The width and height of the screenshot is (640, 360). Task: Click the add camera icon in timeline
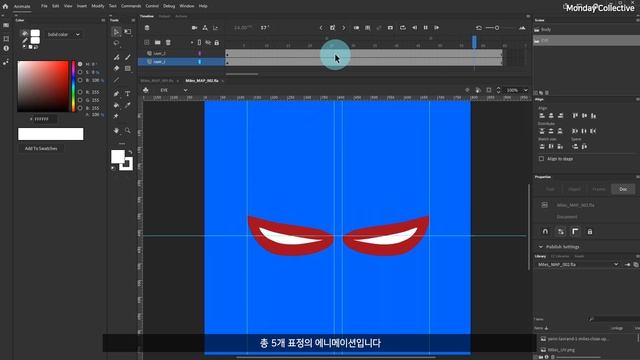coord(194,28)
